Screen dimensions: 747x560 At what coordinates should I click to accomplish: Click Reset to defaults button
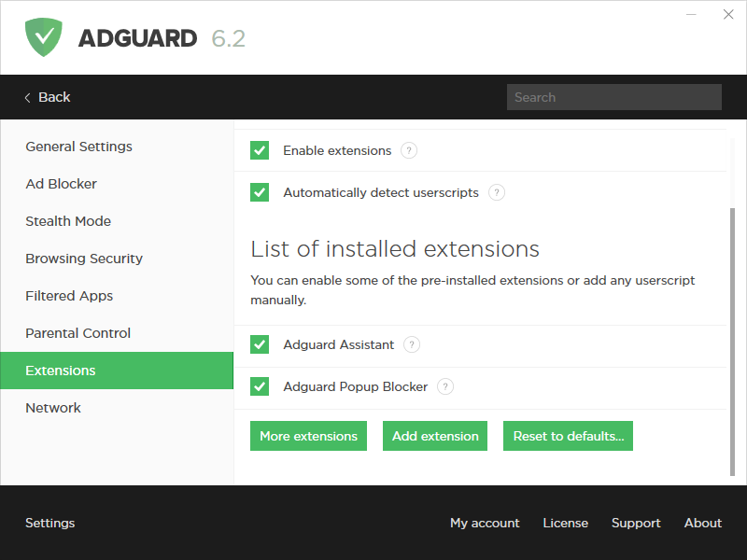[568, 436]
